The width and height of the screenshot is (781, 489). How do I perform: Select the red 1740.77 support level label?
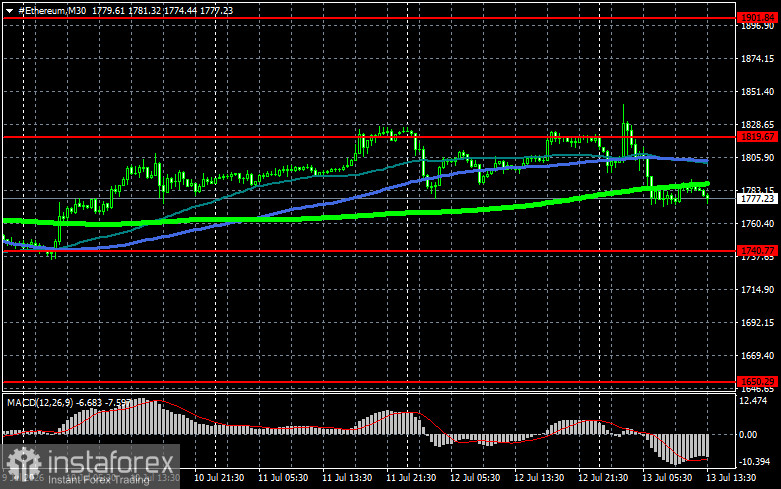(x=758, y=250)
